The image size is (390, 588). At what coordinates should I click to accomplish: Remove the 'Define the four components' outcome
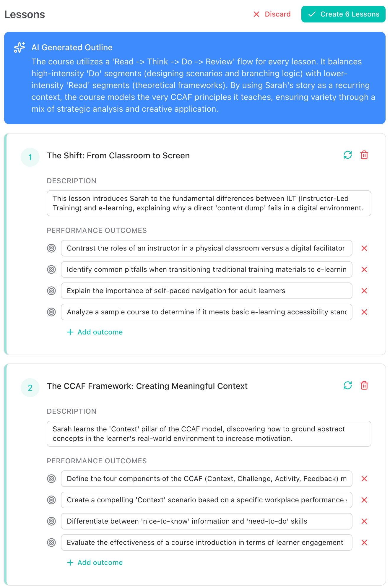point(364,479)
